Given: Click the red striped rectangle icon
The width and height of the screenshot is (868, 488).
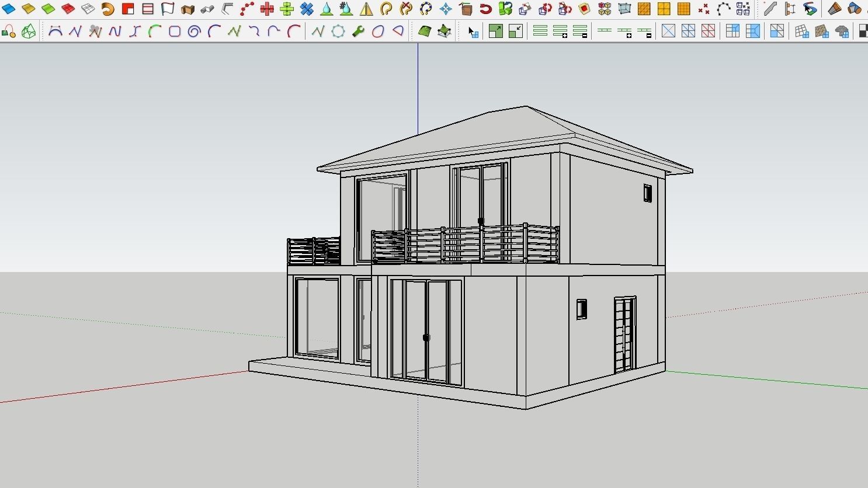Looking at the screenshot, I should click(x=148, y=9).
